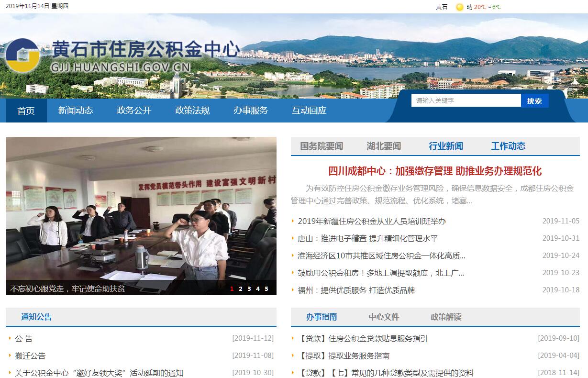Open the 四川成都中心 headline article

pyautogui.click(x=435, y=171)
